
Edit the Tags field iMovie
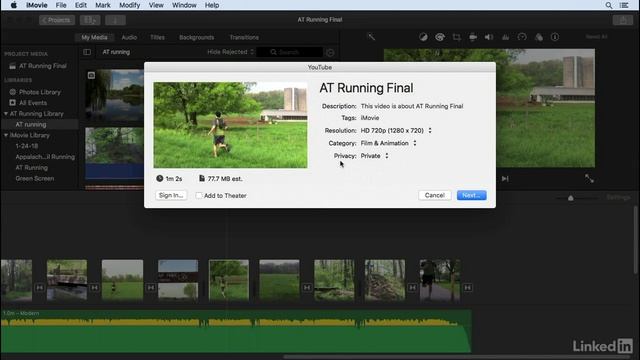(370, 118)
